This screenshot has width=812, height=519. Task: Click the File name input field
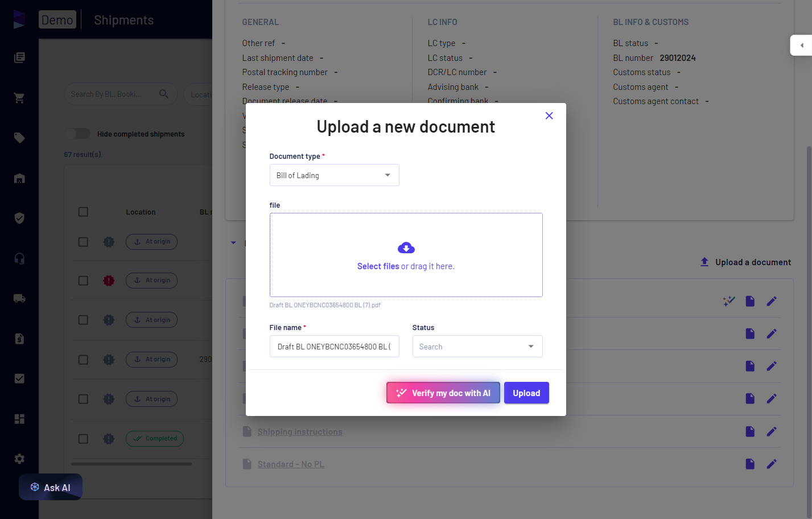pos(335,347)
